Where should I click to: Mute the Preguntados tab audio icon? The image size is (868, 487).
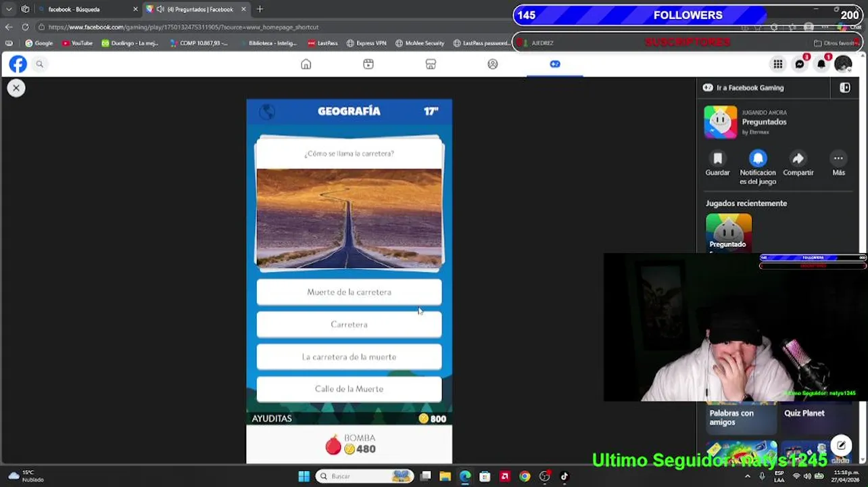pos(160,9)
